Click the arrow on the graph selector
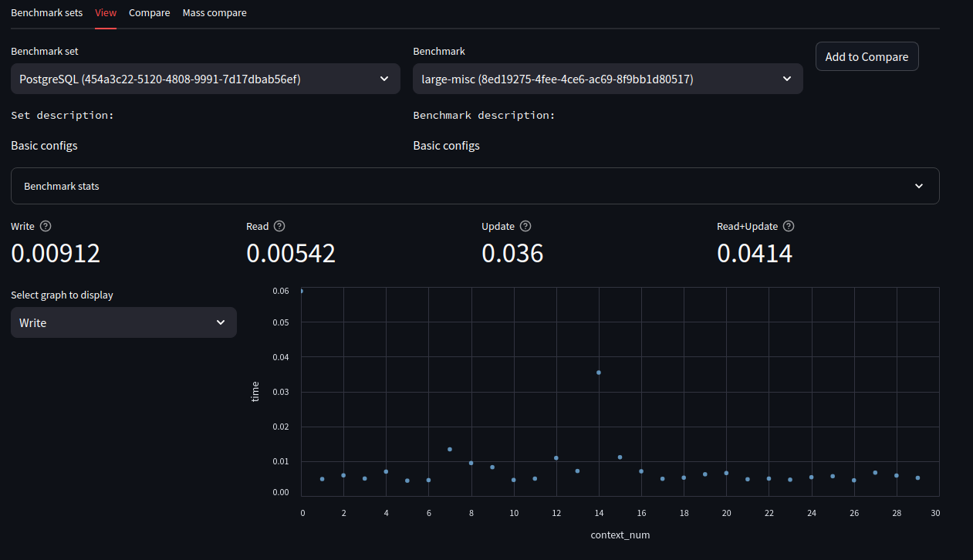Screen dimensions: 973x560 221,322
